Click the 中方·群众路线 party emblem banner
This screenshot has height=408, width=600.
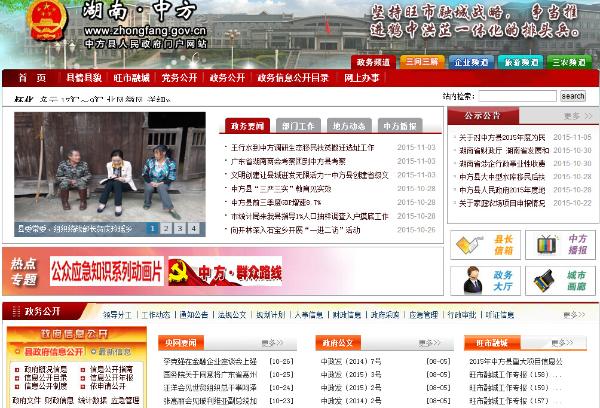click(x=225, y=271)
